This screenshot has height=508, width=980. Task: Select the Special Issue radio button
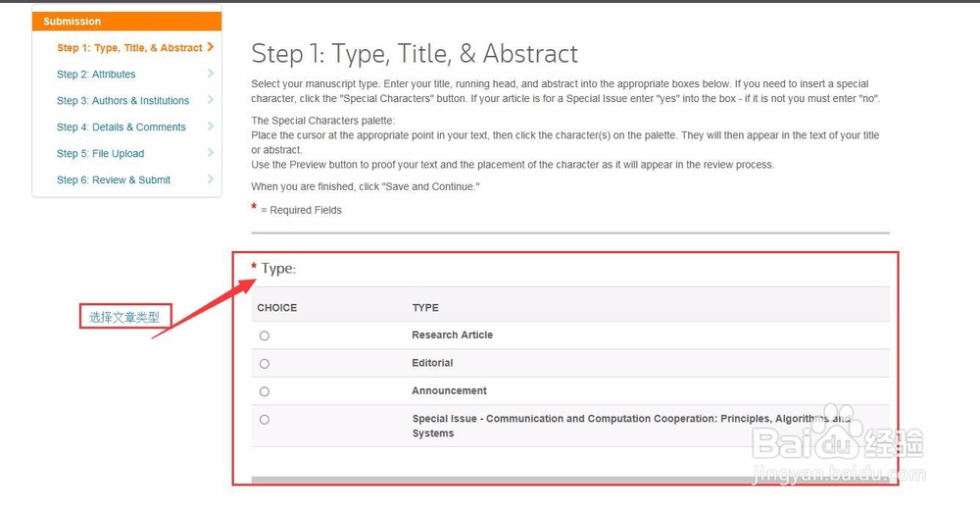pyautogui.click(x=265, y=419)
